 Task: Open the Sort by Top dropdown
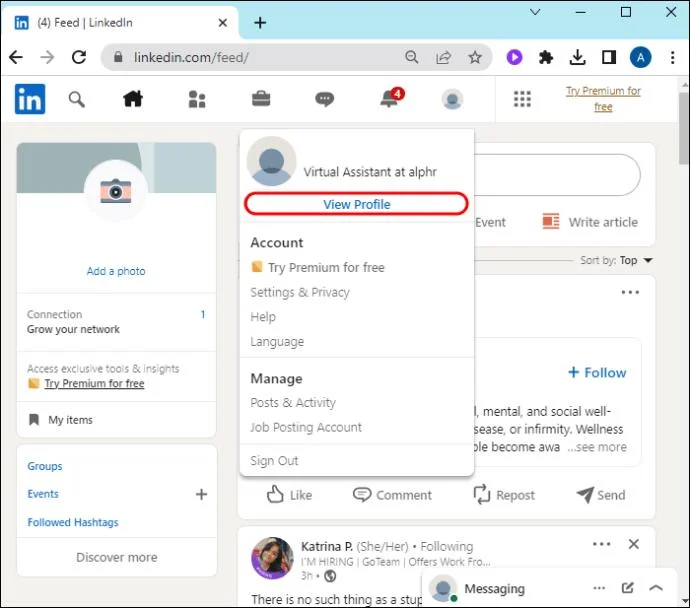616,260
